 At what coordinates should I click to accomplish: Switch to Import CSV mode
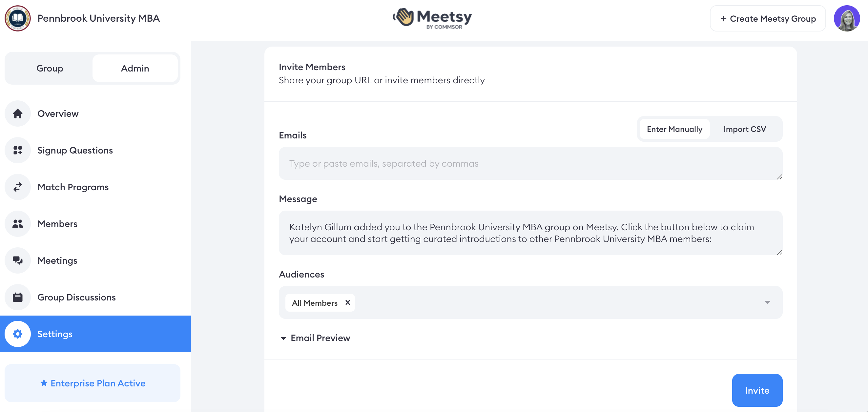click(x=745, y=129)
